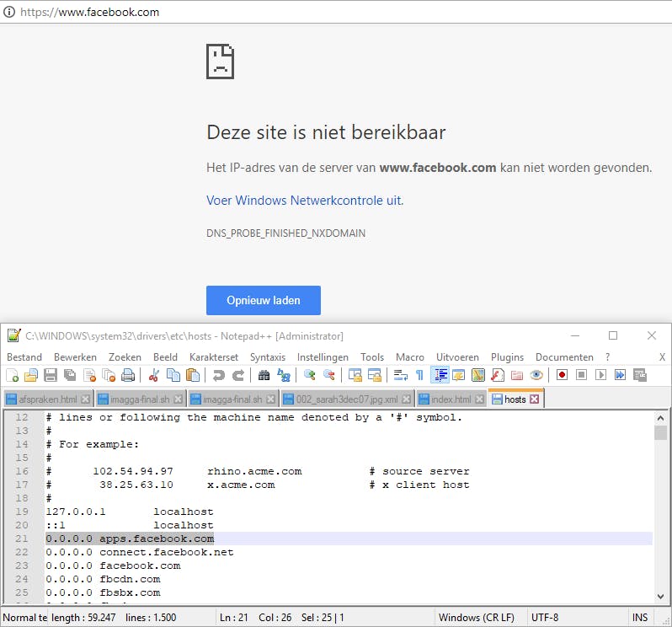Close the current document via toolbar
Screen dimensions: 672x627
coord(89,375)
